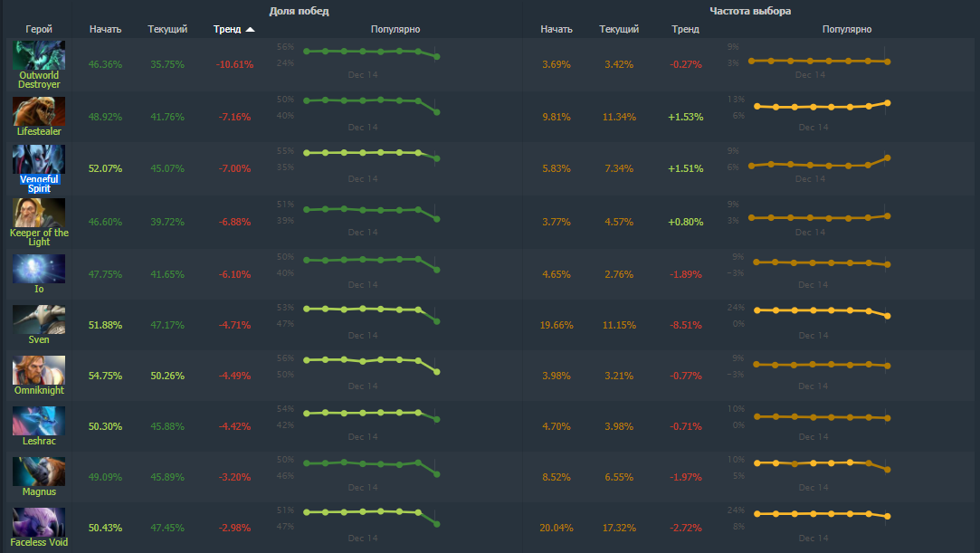The image size is (980, 553).
Task: Select the +1.51% pick trend value
Action: click(x=686, y=168)
